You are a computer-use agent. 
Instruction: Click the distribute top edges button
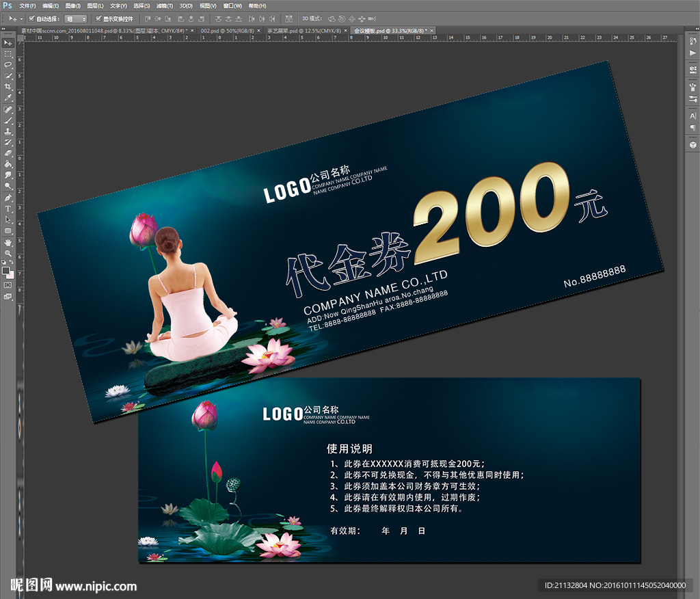pyautogui.click(x=218, y=18)
